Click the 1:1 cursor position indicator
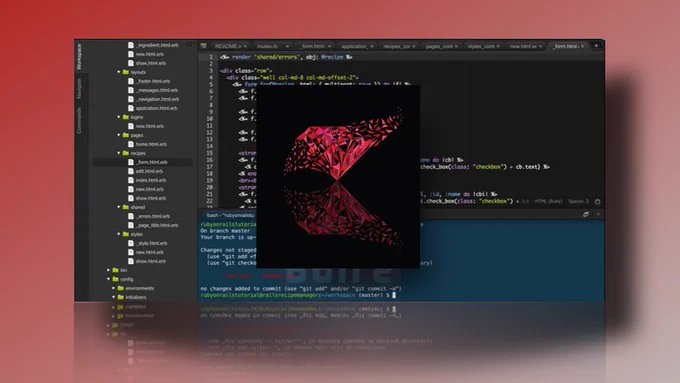Viewport: 680px width, 383px height. pyautogui.click(x=525, y=201)
